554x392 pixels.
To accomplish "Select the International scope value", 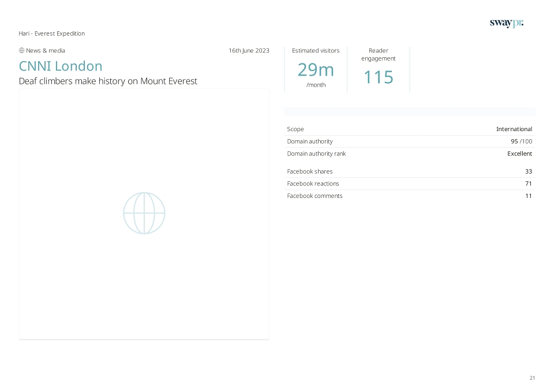I will point(514,129).
